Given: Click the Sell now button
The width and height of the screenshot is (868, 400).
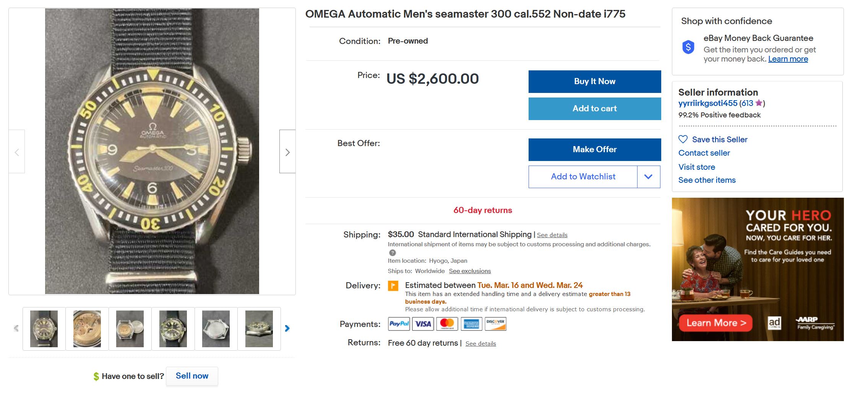Looking at the screenshot, I should pos(192,376).
